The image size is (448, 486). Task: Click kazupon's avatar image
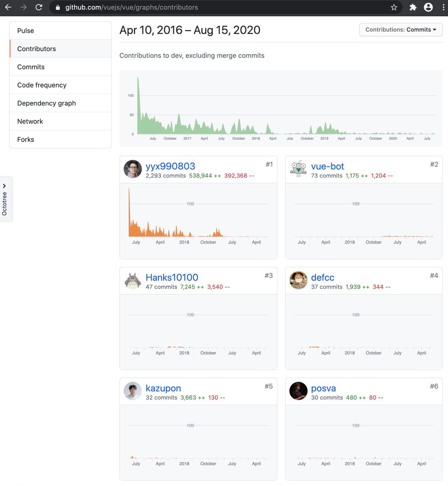[x=133, y=391]
